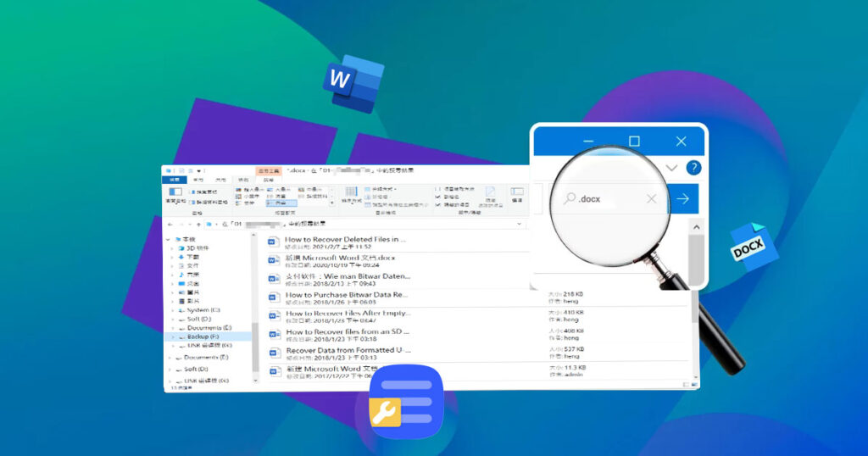Switch to the View ribbon tab
868x456 pixels.
[243, 180]
